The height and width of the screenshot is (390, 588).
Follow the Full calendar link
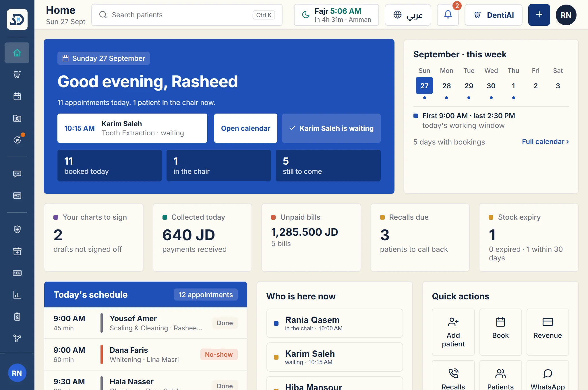tap(545, 142)
